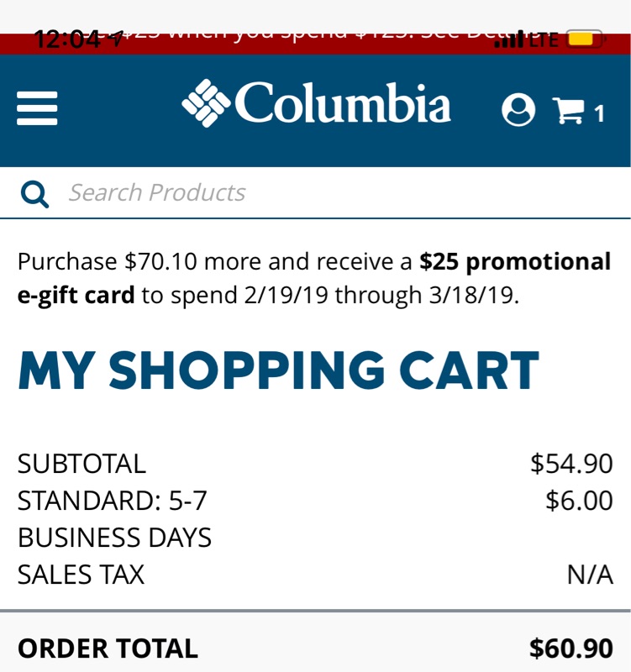Click the Search Products input field
This screenshot has width=631, height=672.
pos(336,193)
